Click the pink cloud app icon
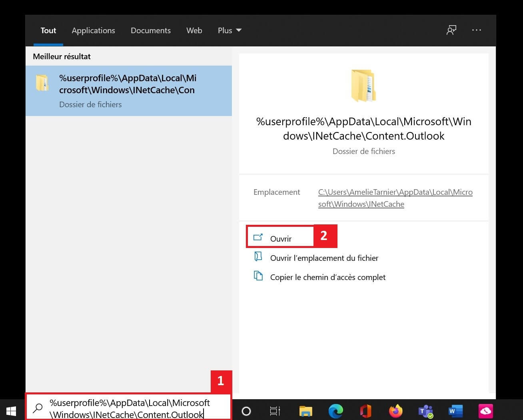 pyautogui.click(x=485, y=411)
